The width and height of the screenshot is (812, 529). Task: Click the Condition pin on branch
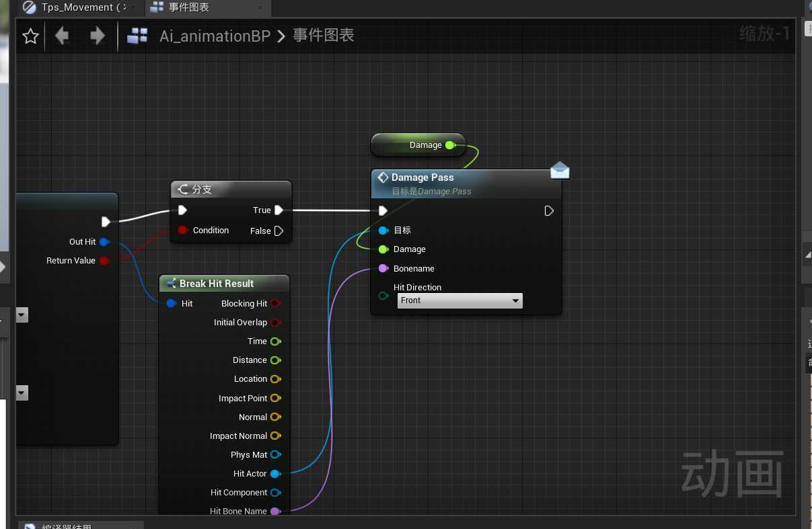(182, 231)
